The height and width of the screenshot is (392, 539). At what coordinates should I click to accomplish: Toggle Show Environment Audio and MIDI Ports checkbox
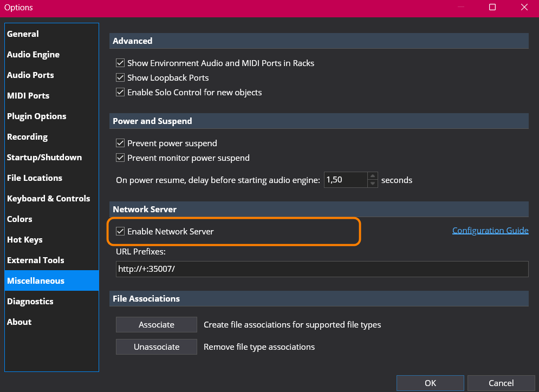point(120,63)
